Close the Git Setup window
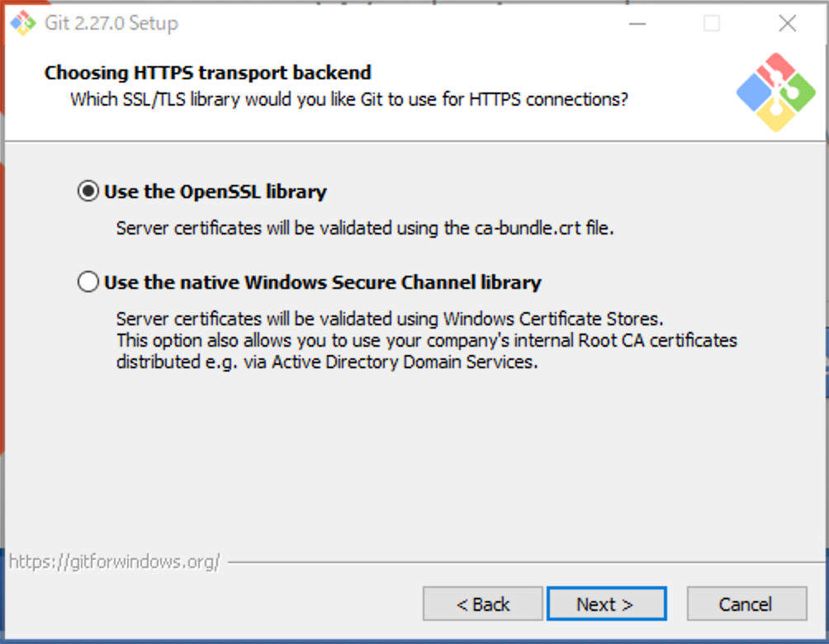Image resolution: width=829 pixels, height=644 pixels. point(788,23)
